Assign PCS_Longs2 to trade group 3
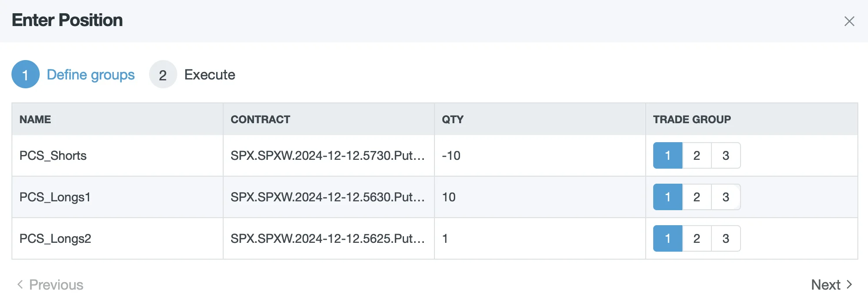868x302 pixels. (726, 238)
